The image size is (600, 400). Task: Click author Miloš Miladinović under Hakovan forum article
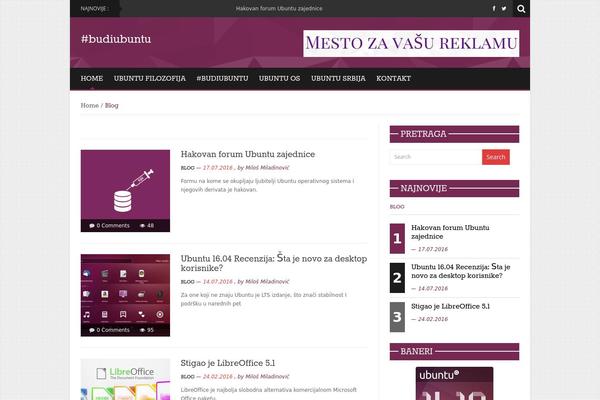[x=267, y=168]
